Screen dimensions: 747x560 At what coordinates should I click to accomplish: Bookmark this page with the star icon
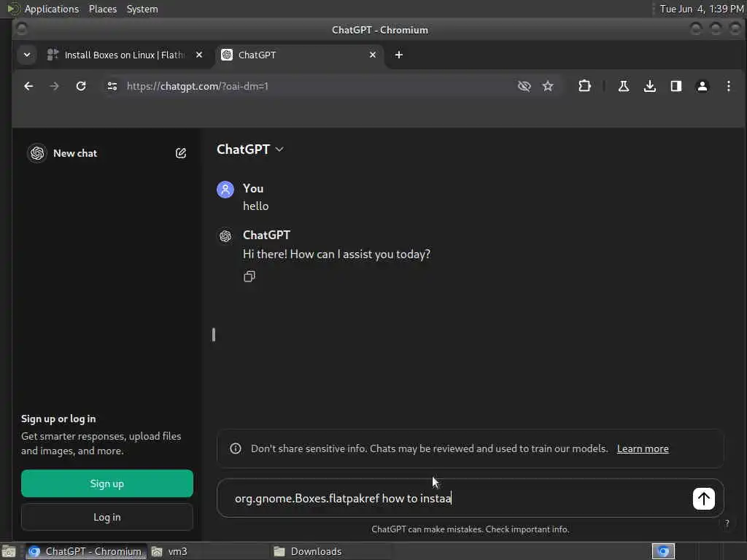(548, 86)
